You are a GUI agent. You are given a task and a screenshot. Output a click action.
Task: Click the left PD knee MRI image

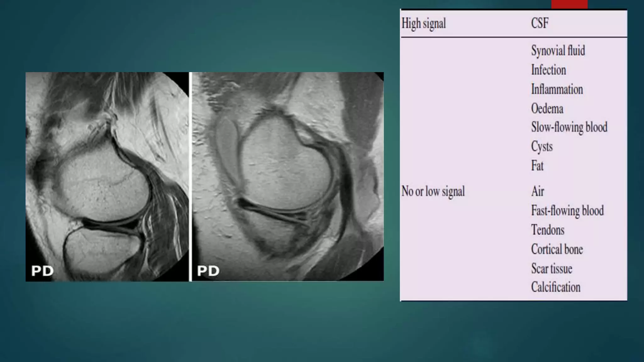[x=107, y=176]
